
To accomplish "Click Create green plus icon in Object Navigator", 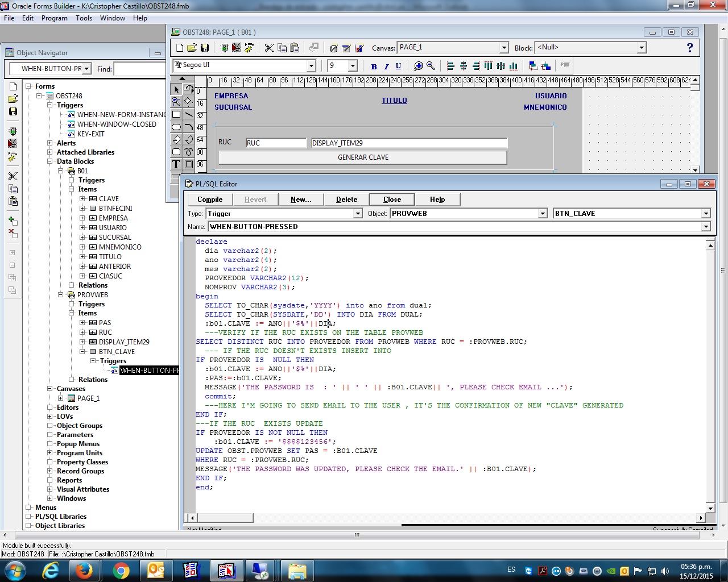I will click(x=13, y=221).
